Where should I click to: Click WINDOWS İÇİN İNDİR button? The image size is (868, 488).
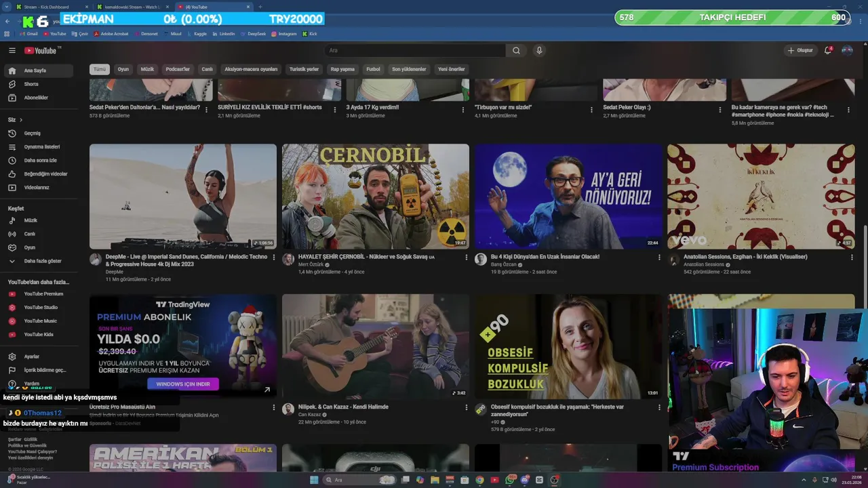click(183, 384)
